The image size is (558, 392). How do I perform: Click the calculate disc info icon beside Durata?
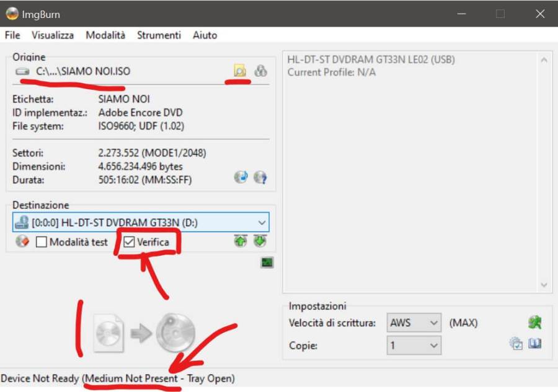241,177
